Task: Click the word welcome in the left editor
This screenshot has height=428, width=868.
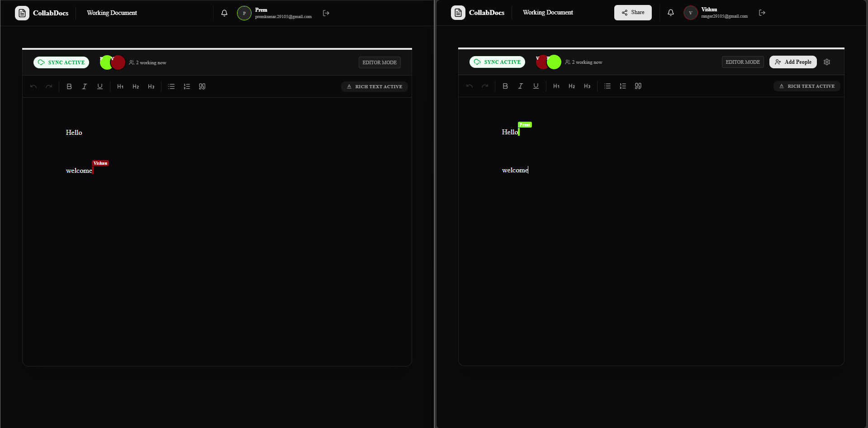Action: [x=79, y=171]
